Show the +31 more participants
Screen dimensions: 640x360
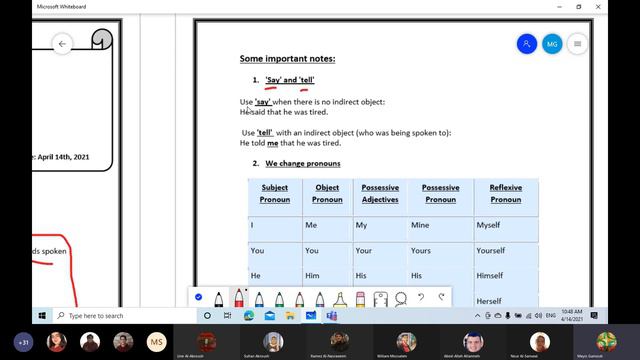pos(23,342)
